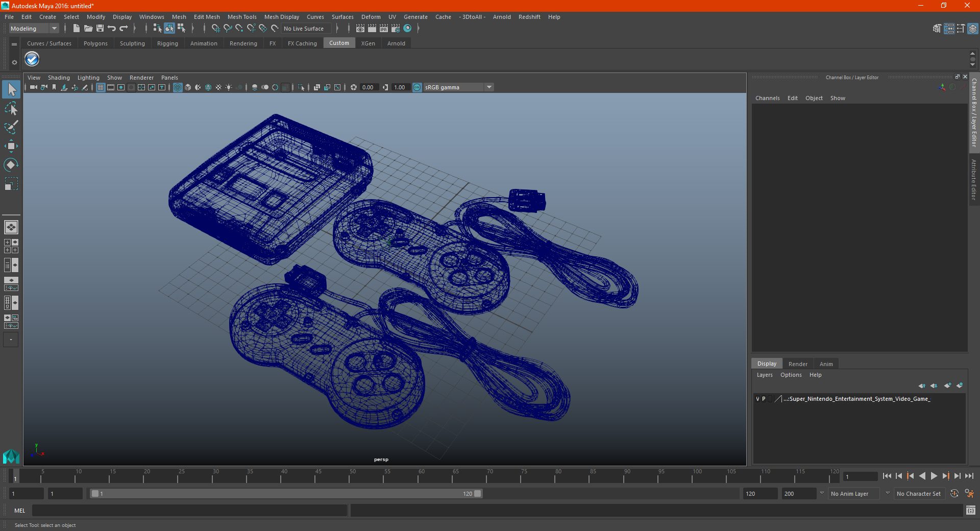This screenshot has width=980, height=531.
Task: Choose the Paint Selection tool
Action: tap(11, 127)
